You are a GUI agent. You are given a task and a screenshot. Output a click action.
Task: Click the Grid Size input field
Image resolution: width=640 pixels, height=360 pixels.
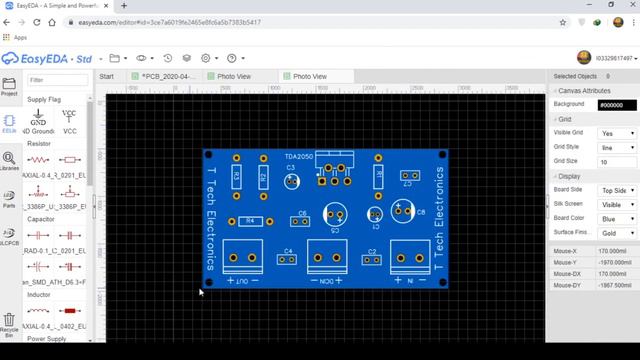[x=616, y=162]
